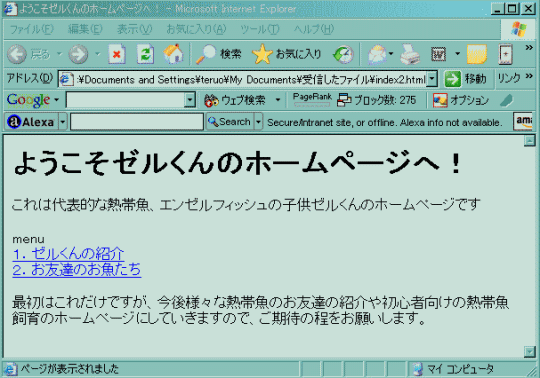Click the Edit page icon
This screenshot has width=540, height=378.
pos(438,54)
